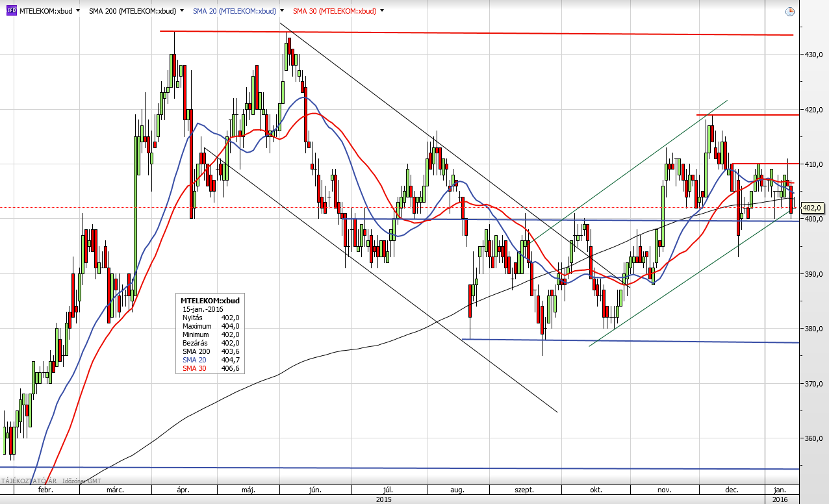Click the TÁJÉKOZTATÓ ÁR label

(29, 481)
